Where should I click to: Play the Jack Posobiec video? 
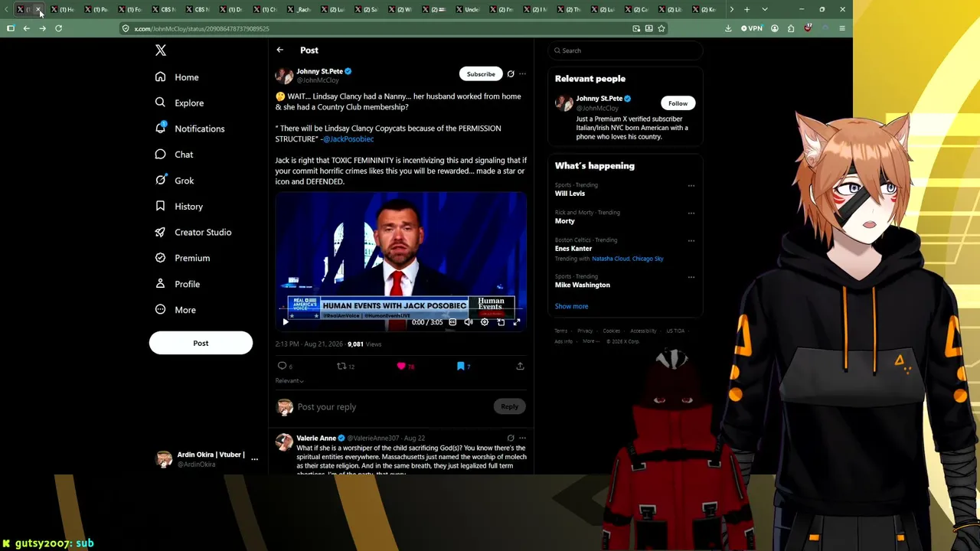[x=286, y=322]
